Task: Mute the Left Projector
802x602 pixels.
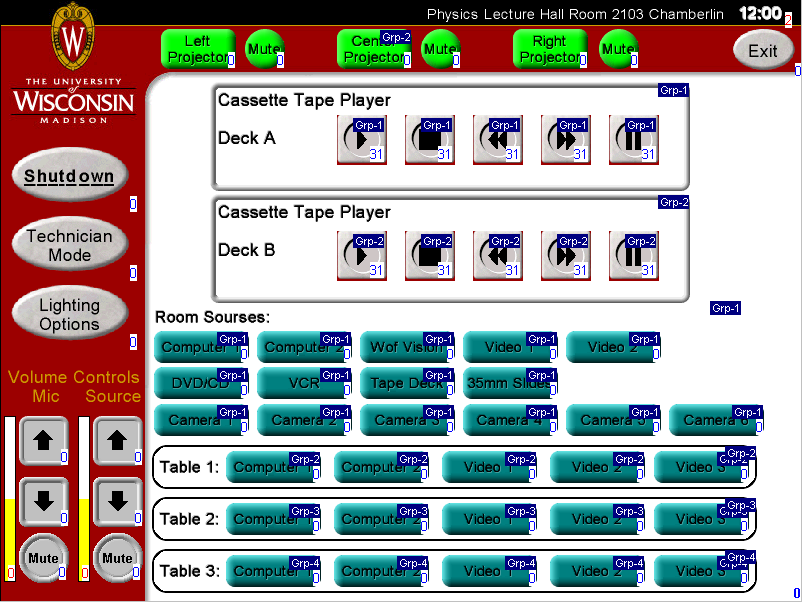Action: [264, 49]
